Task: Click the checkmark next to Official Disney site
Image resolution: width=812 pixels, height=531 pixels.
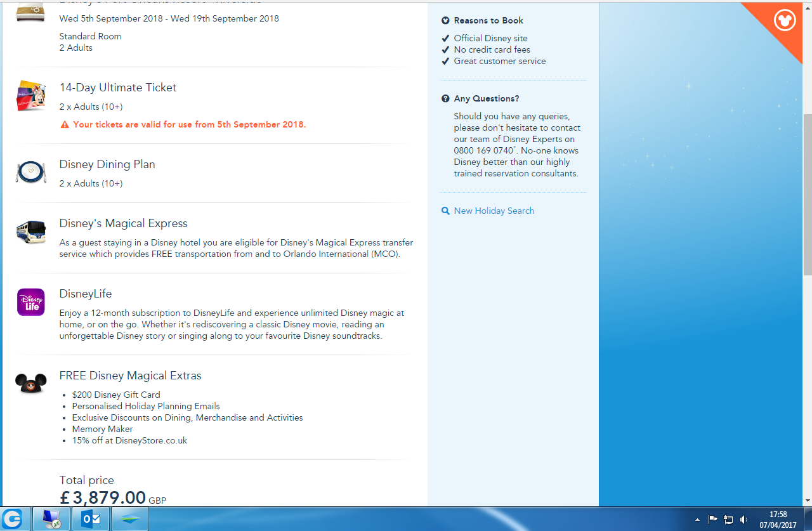Action: pos(445,38)
